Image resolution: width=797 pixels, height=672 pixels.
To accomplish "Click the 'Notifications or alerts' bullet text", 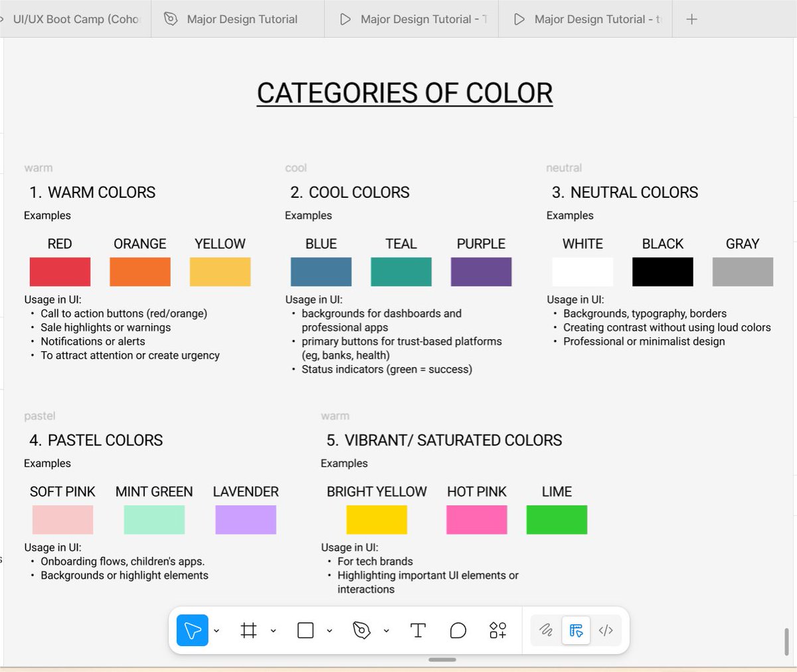I will coord(93,341).
